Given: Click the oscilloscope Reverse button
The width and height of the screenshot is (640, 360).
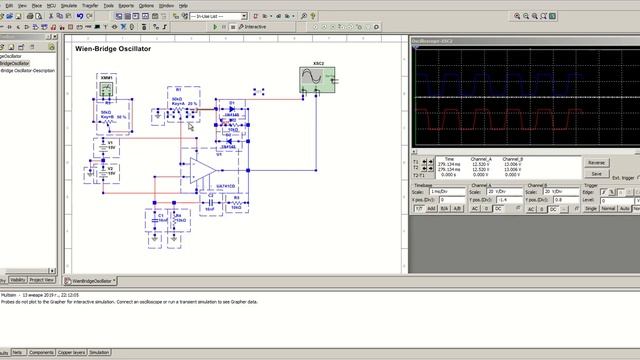Looking at the screenshot, I should click(596, 162).
